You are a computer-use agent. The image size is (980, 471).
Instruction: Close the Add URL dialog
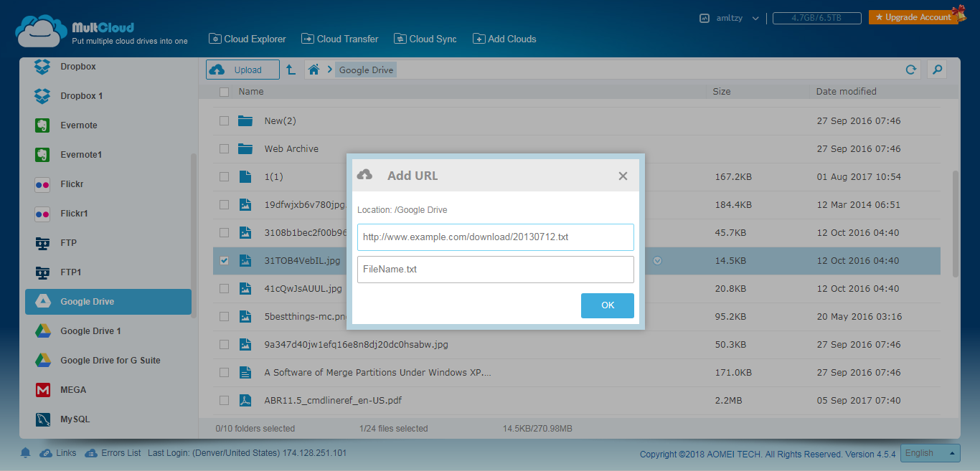[x=623, y=176]
